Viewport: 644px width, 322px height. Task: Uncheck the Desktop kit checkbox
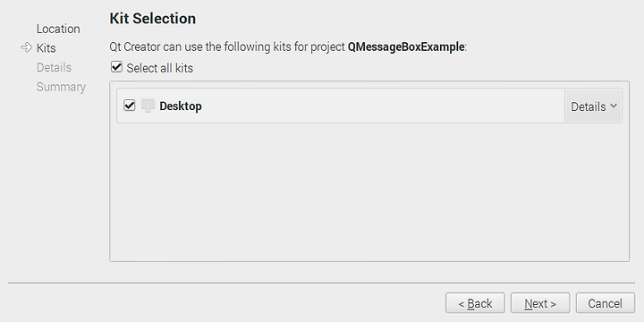coord(130,106)
